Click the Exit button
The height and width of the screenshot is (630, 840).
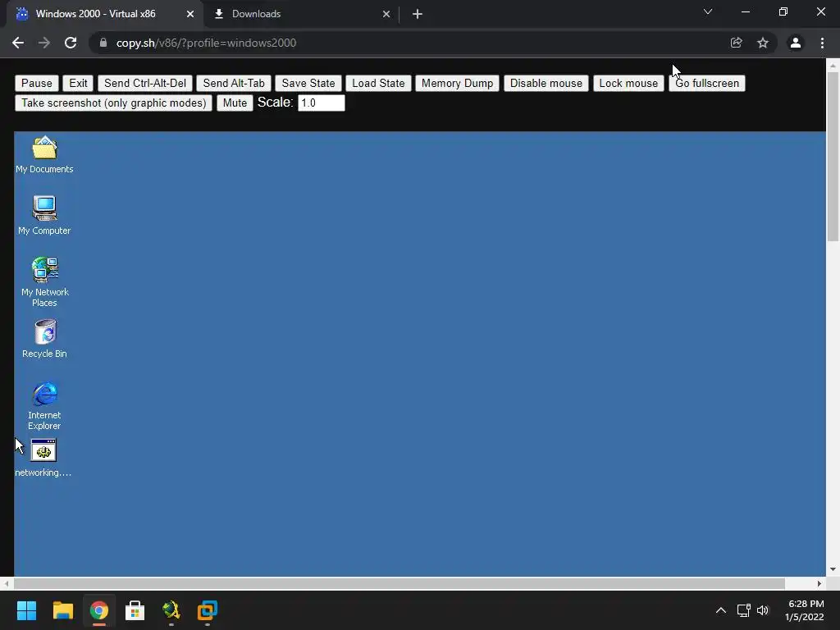(x=78, y=83)
